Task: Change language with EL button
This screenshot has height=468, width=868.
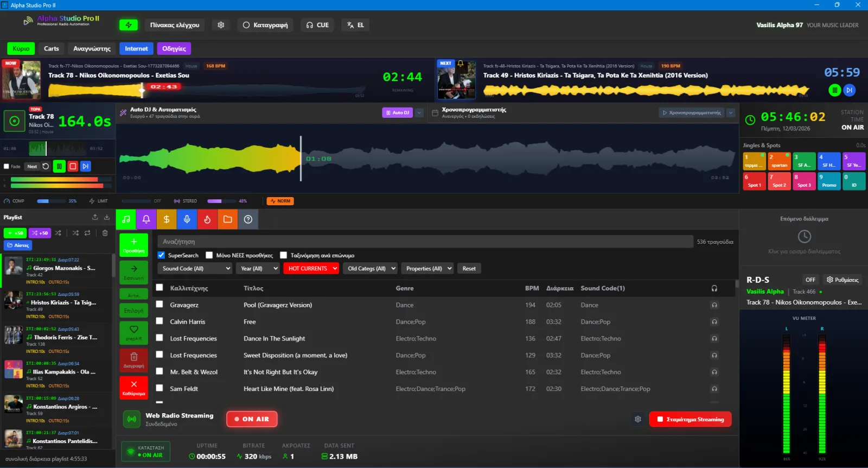Action: [x=356, y=25]
